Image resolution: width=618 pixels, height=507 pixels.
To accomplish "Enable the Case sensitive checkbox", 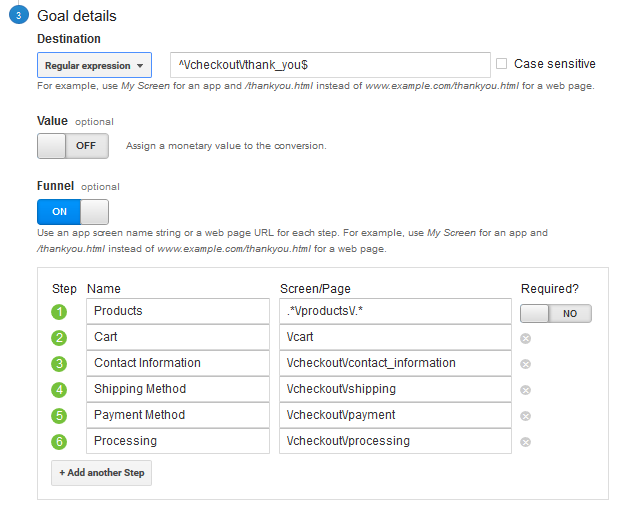I will coord(502,64).
